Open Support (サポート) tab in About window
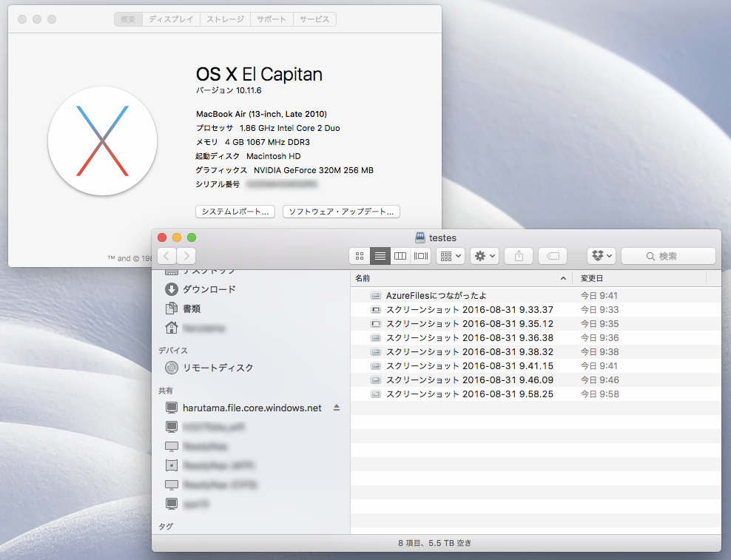This screenshot has width=731, height=560. (x=272, y=19)
